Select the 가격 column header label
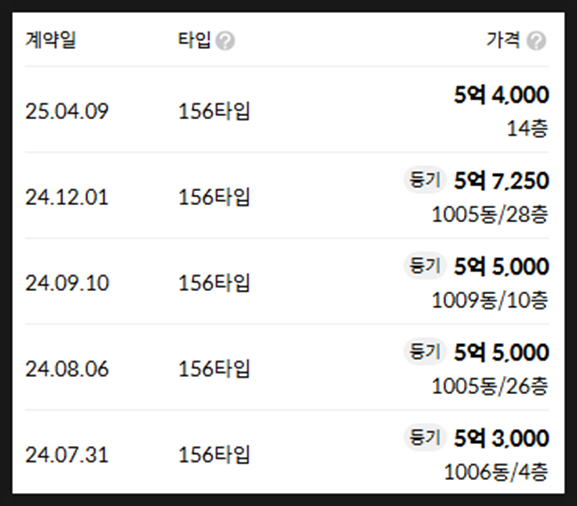577x506 pixels. pos(503,40)
